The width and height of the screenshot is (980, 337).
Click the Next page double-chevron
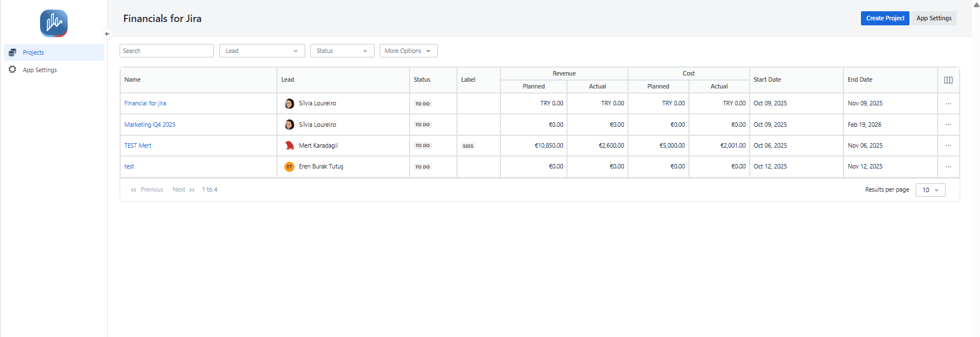click(x=192, y=190)
